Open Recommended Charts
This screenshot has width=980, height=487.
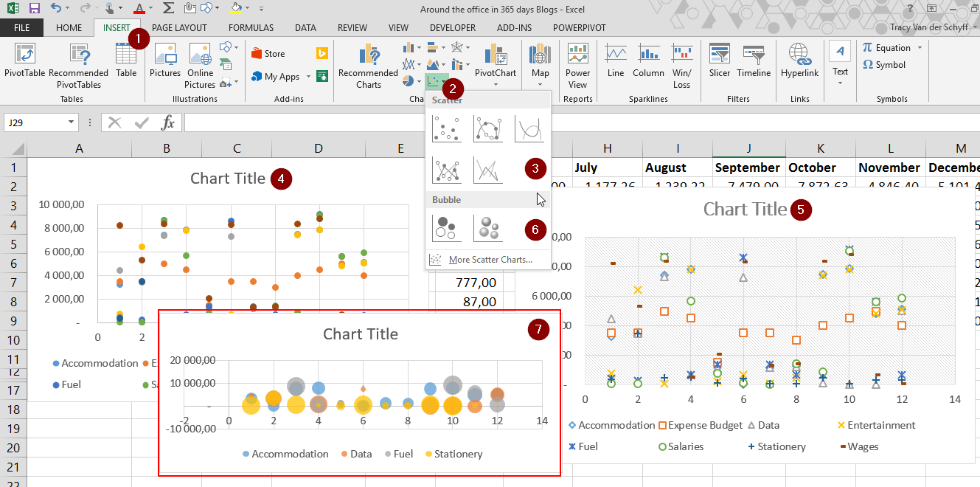(x=368, y=61)
